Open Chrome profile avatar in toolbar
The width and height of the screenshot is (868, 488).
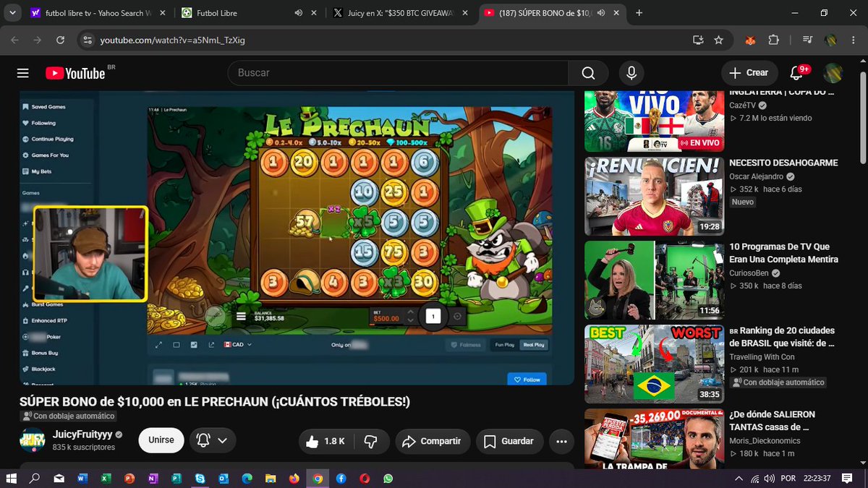click(831, 40)
